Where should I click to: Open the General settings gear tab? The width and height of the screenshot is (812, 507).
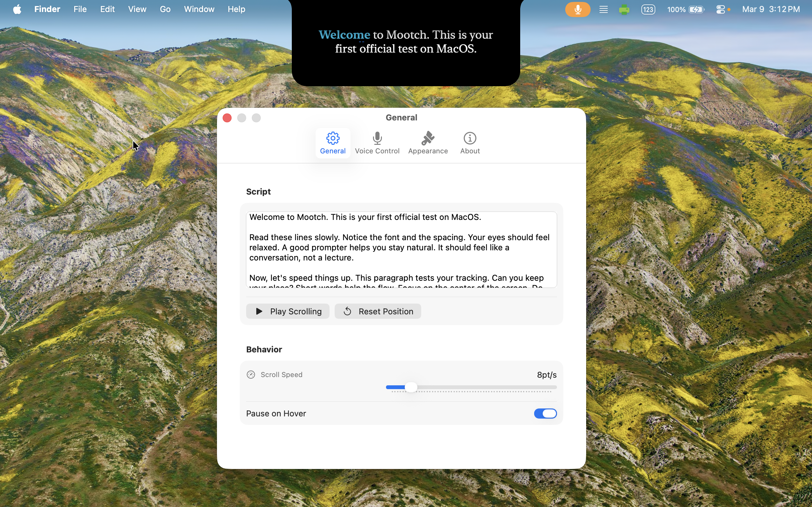[332, 143]
